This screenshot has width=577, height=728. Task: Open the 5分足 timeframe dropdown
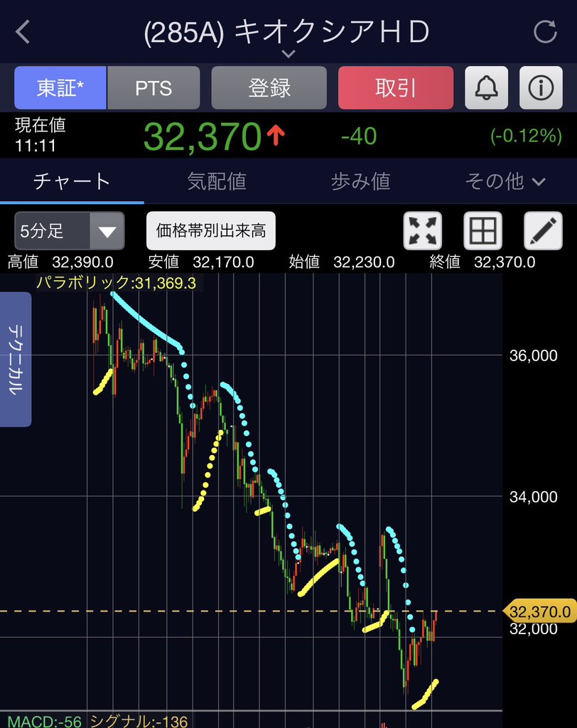click(68, 231)
